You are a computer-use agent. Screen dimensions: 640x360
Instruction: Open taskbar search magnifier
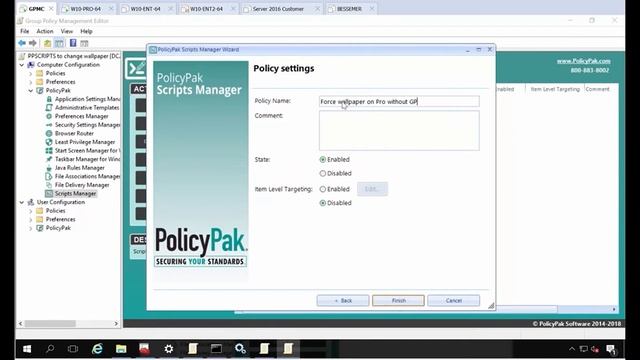[50, 349]
